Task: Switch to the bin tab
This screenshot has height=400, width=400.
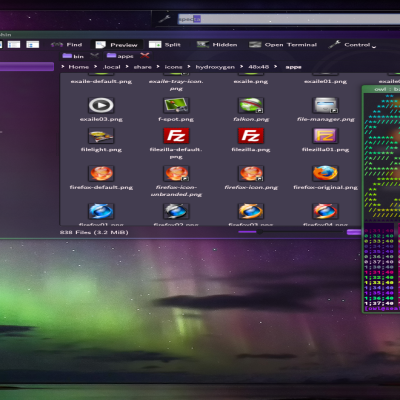Action: click(73, 56)
